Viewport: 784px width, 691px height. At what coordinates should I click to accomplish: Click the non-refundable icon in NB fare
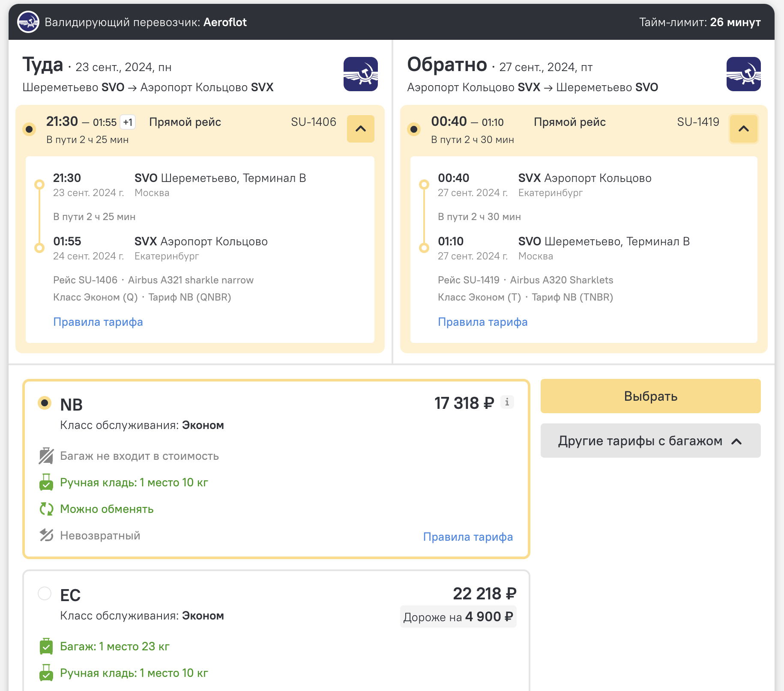coord(46,535)
